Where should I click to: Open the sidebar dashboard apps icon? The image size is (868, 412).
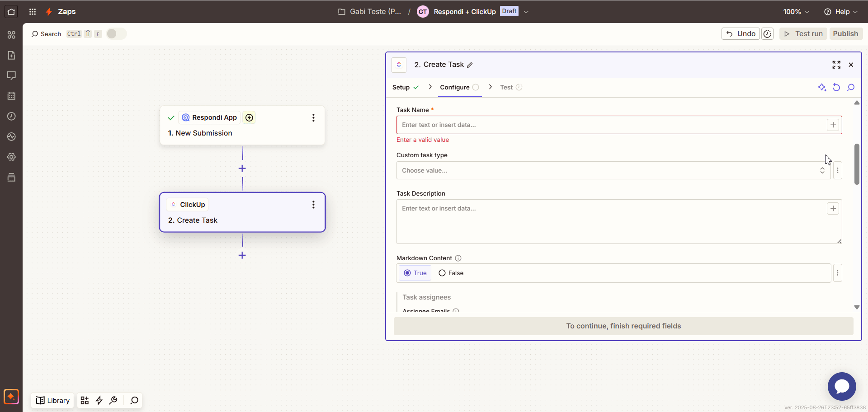11,35
